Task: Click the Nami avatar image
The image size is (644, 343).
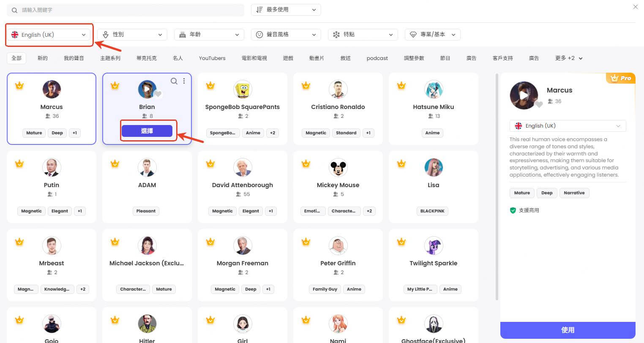Action: 338,324
